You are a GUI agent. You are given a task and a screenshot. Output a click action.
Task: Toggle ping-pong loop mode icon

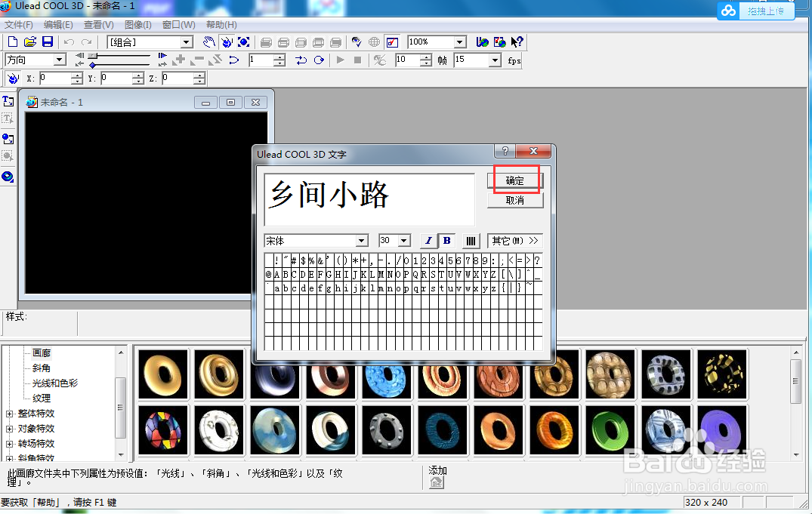(x=301, y=60)
